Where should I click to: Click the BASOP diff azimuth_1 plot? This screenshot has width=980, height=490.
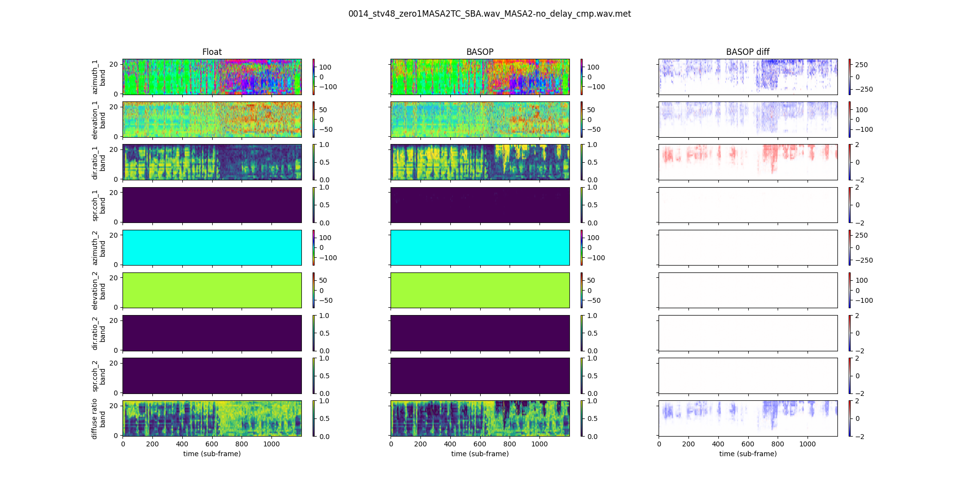(748, 77)
